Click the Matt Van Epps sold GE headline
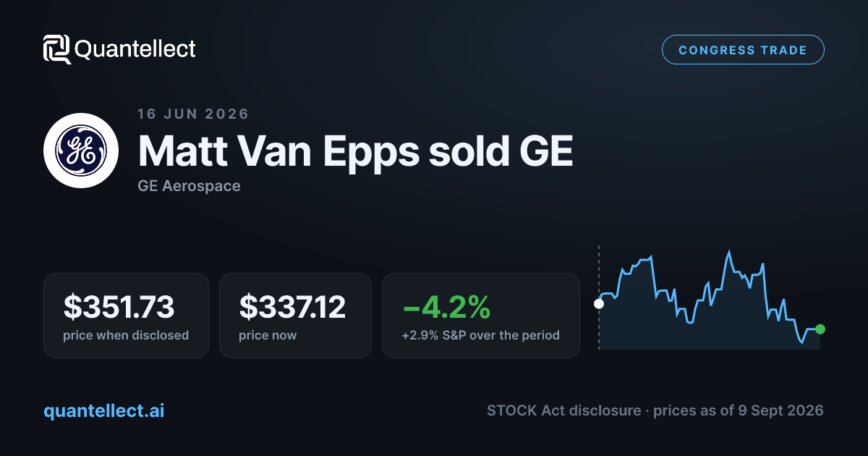 coord(355,151)
